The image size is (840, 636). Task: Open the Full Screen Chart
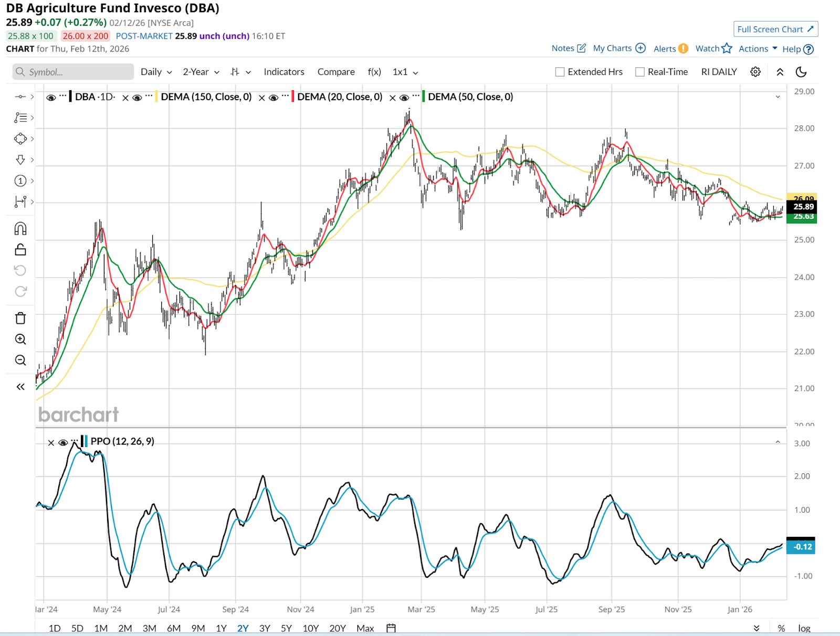coord(775,29)
